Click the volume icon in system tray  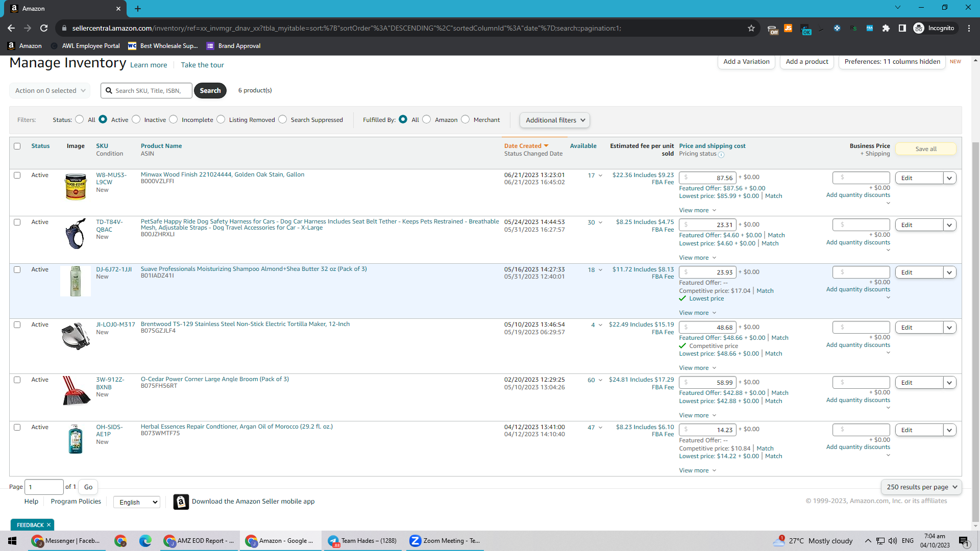point(893,541)
